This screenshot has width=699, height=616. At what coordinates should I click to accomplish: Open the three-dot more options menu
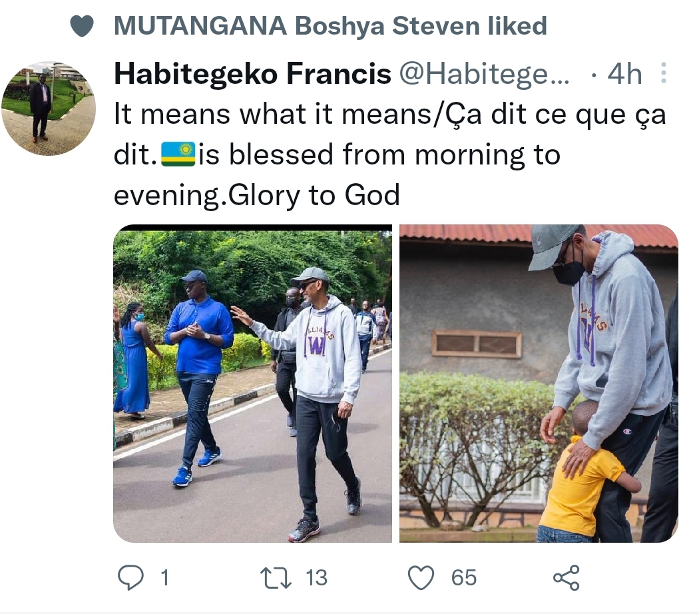click(x=663, y=74)
